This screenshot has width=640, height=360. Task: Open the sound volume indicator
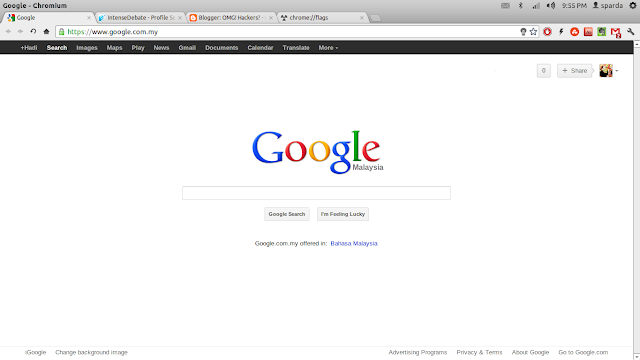551,6
